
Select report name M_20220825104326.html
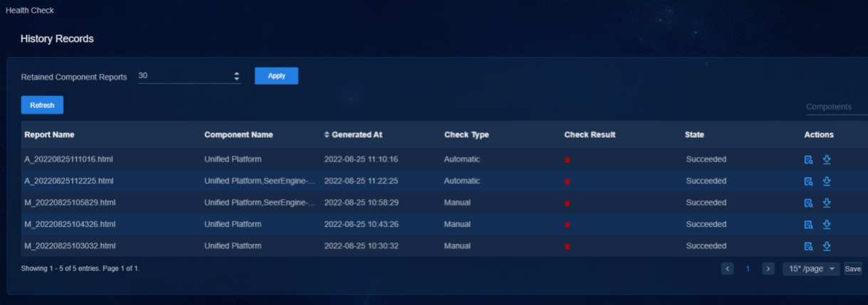coord(70,224)
